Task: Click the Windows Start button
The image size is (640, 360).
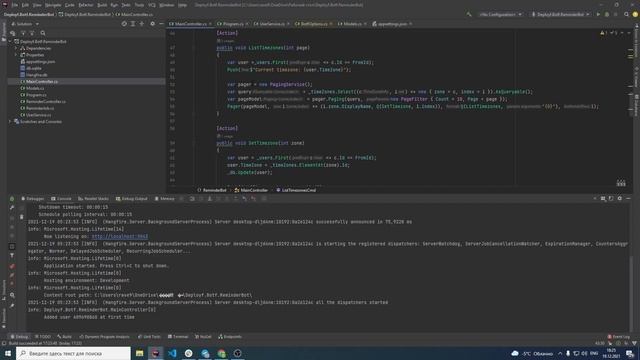Action: pos(8,353)
